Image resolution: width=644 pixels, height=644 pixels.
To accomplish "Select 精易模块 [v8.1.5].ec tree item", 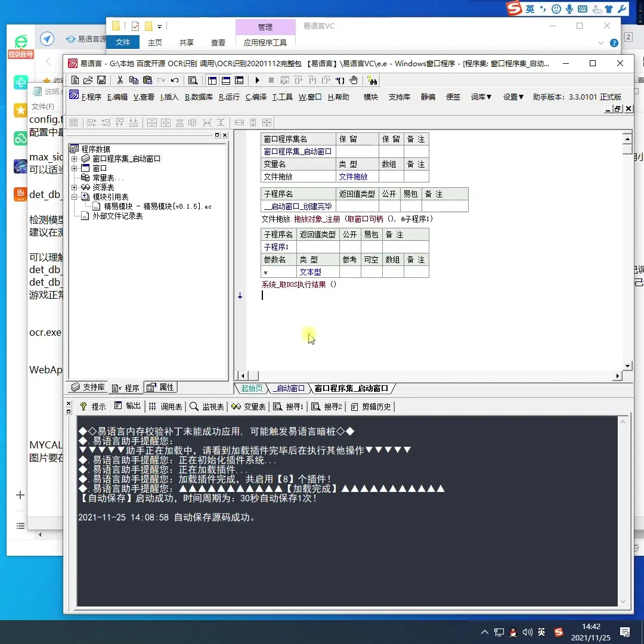I will coord(157,206).
